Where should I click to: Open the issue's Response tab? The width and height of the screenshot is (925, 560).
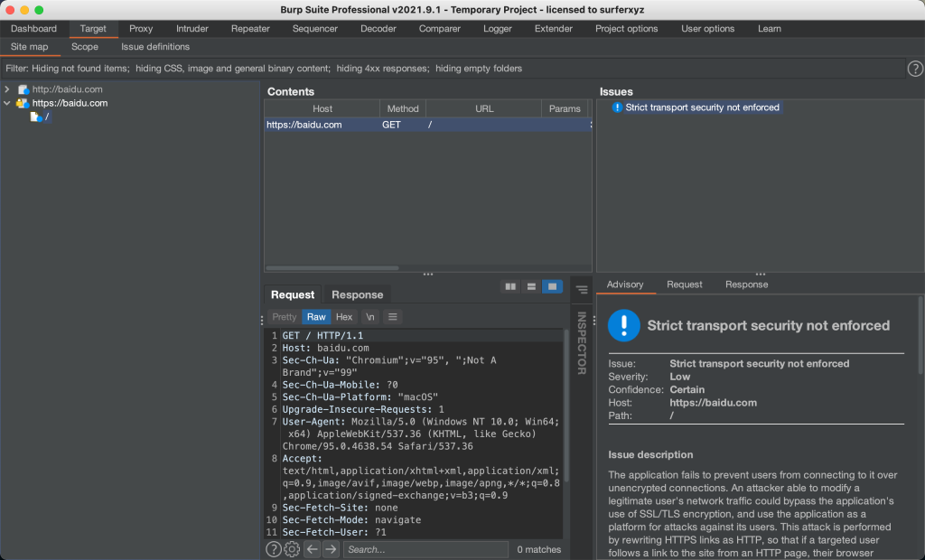[x=746, y=285]
